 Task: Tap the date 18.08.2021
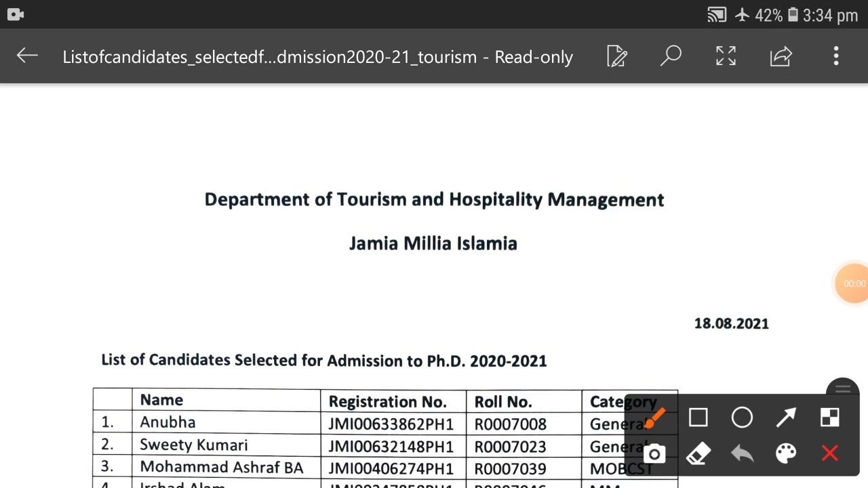pyautogui.click(x=731, y=324)
